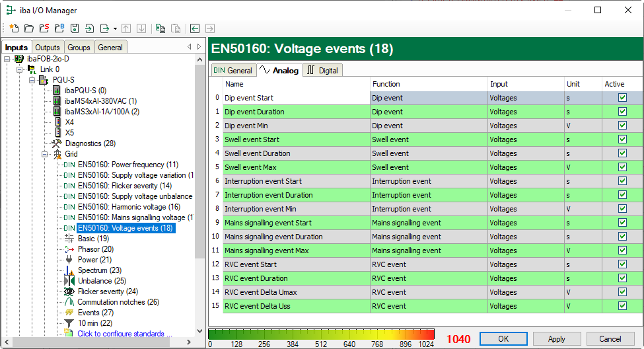
Task: Open the Outputs tab
Action: click(48, 48)
